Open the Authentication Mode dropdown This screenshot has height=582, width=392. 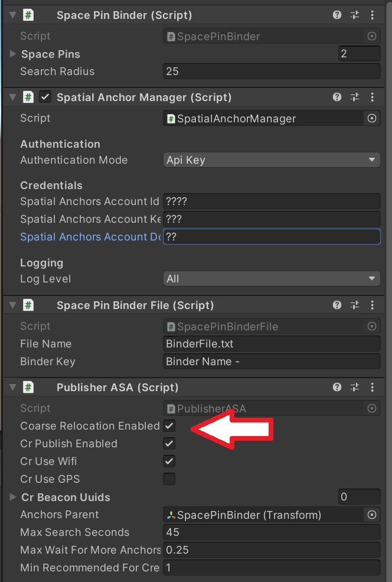tap(272, 160)
